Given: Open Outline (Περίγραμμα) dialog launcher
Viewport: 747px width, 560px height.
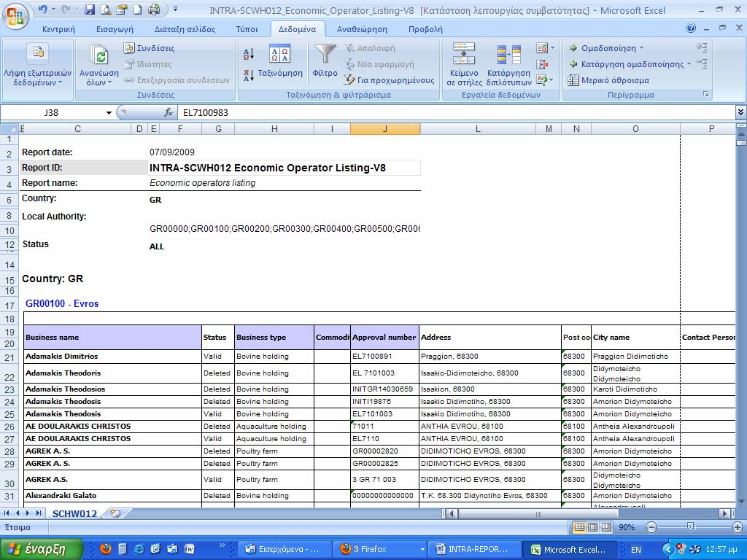Looking at the screenshot, I should pos(706,95).
